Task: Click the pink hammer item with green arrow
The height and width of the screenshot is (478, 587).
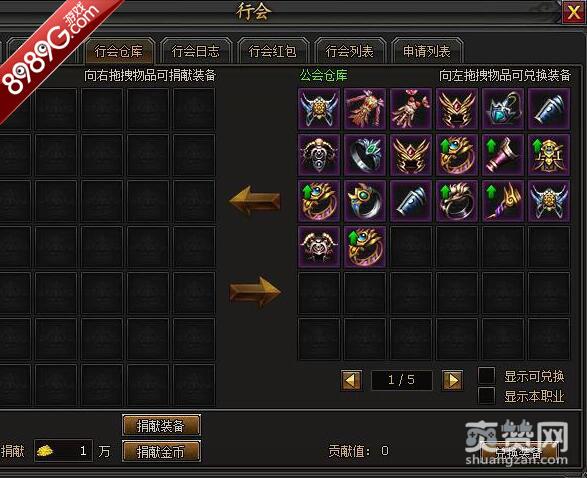Action: pos(503,155)
